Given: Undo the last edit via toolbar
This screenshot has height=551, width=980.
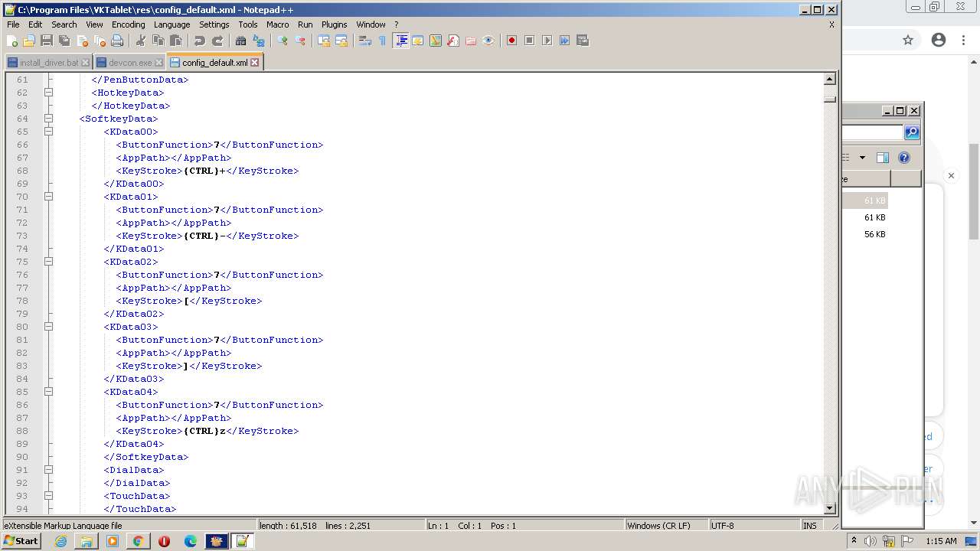Looking at the screenshot, I should 199,41.
